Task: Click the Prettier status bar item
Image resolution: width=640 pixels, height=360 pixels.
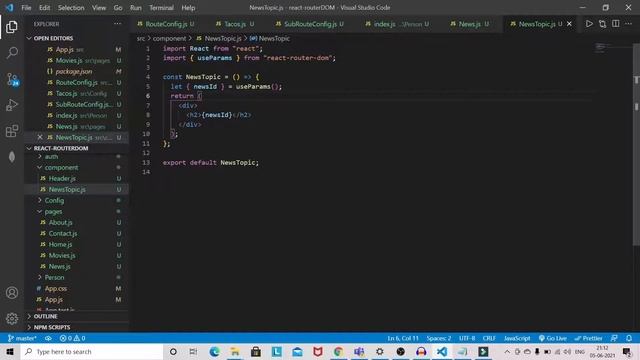Action: point(588,338)
